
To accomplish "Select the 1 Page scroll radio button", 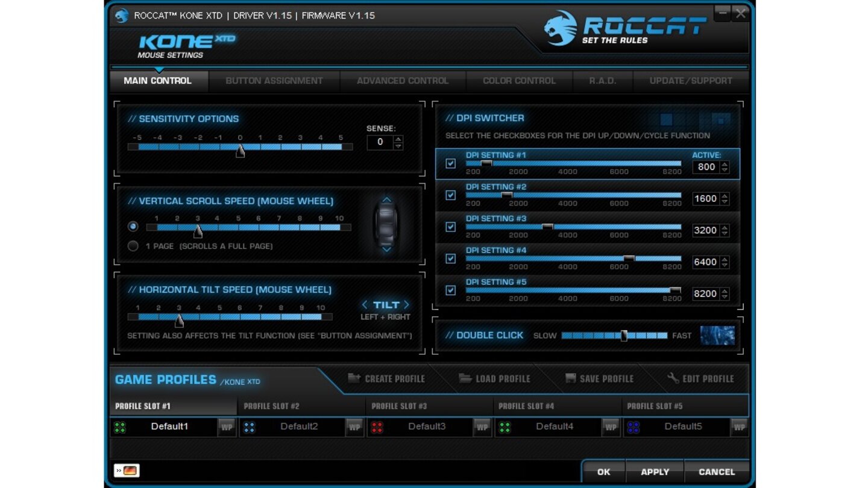I will pyautogui.click(x=133, y=246).
